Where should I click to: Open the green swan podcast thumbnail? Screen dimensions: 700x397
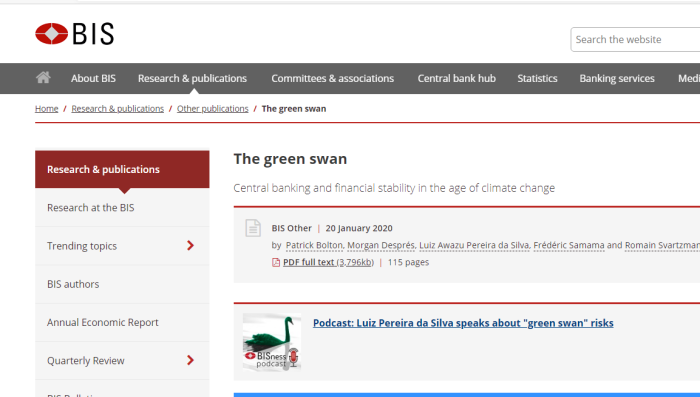272,342
